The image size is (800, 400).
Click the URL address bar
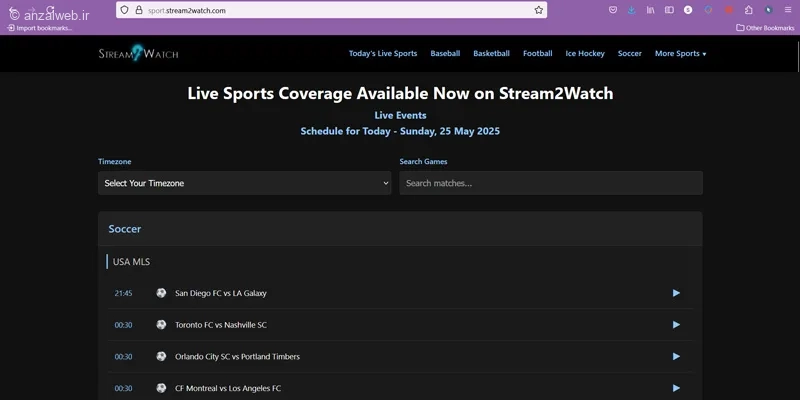point(332,10)
